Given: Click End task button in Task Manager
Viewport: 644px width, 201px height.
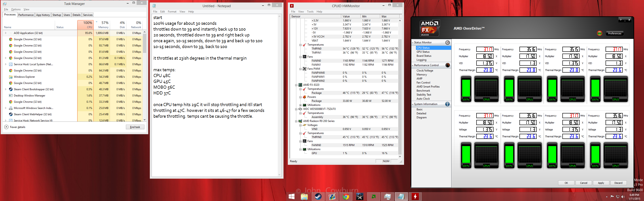Looking at the screenshot, I should (x=135, y=127).
